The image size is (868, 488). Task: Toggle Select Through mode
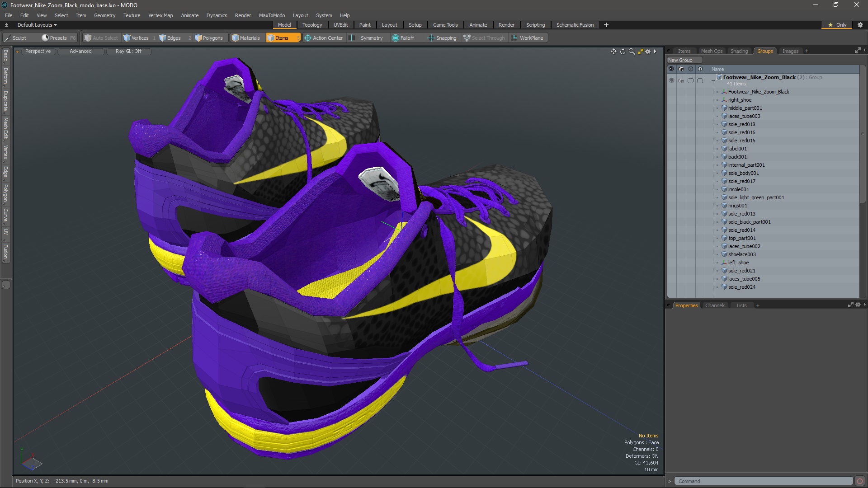484,38
